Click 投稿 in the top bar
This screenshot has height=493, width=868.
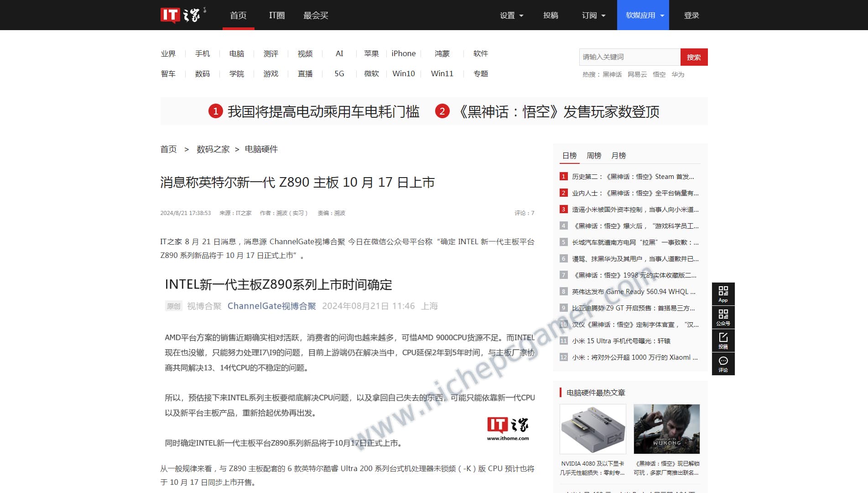tap(551, 15)
